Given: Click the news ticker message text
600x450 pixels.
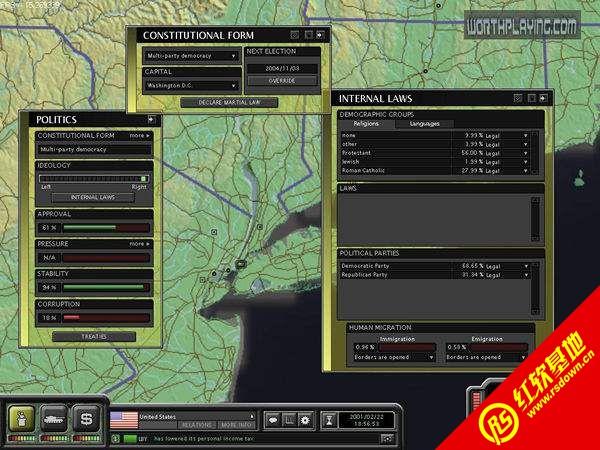Looking at the screenshot, I should click(203, 439).
